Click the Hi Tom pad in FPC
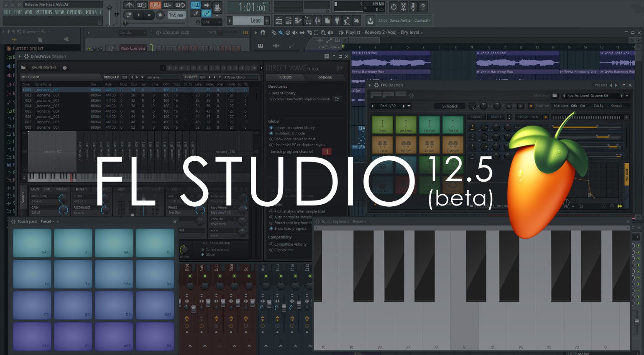This screenshot has width=644, height=355. [x=382, y=145]
